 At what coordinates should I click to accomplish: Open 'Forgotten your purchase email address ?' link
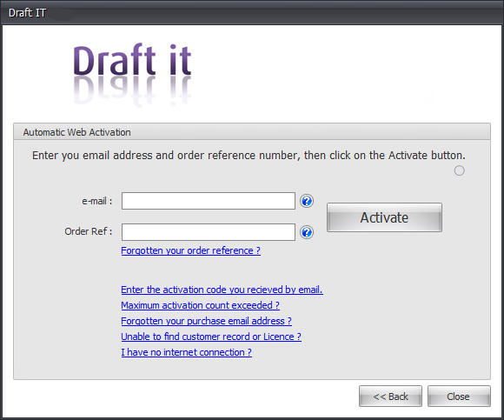[x=206, y=321]
